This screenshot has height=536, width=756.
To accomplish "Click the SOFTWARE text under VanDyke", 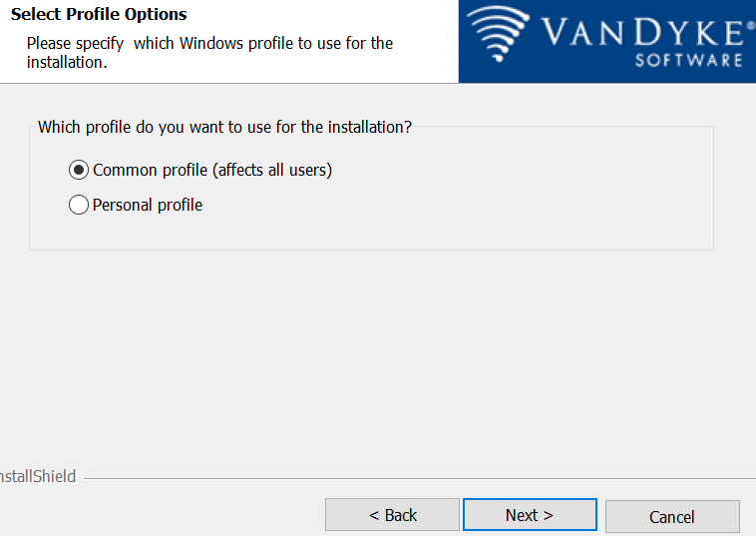I will (x=688, y=60).
